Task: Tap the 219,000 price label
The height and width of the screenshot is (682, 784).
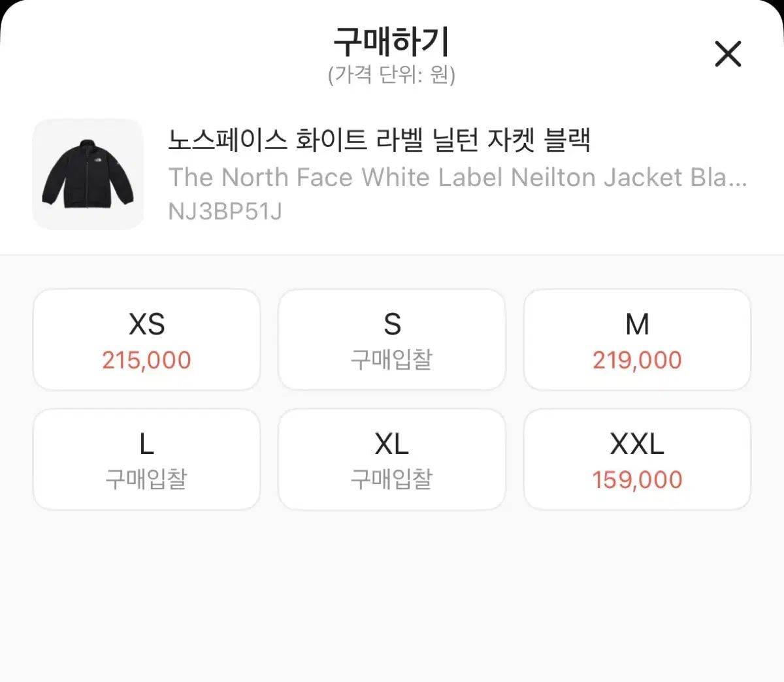Action: pos(637,360)
